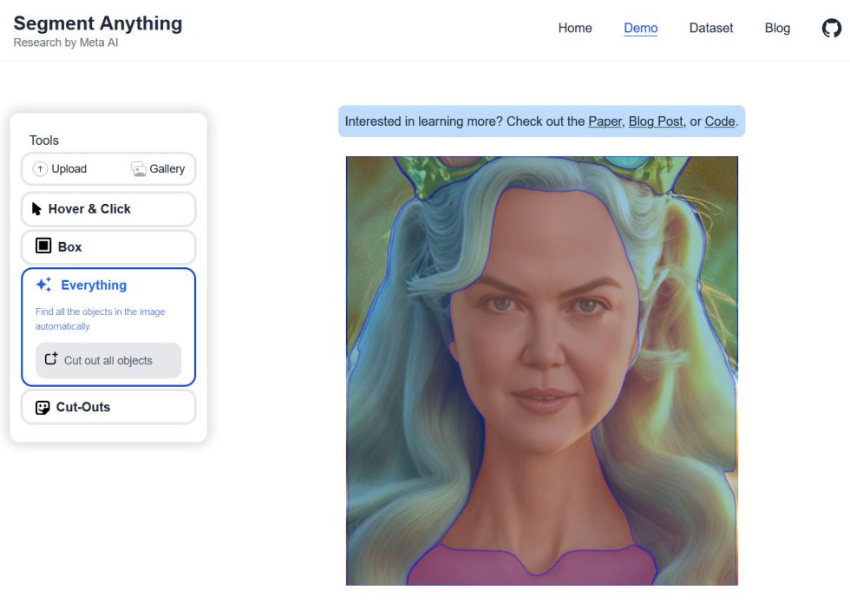
Task: Open the Gallery using its image icon
Action: (139, 169)
